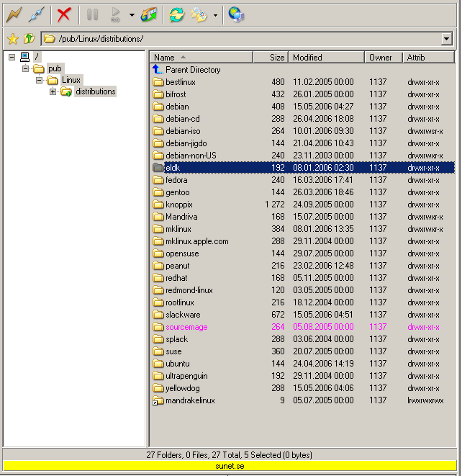
Task: Click the globe icon in toolbar
Action: [x=236, y=14]
